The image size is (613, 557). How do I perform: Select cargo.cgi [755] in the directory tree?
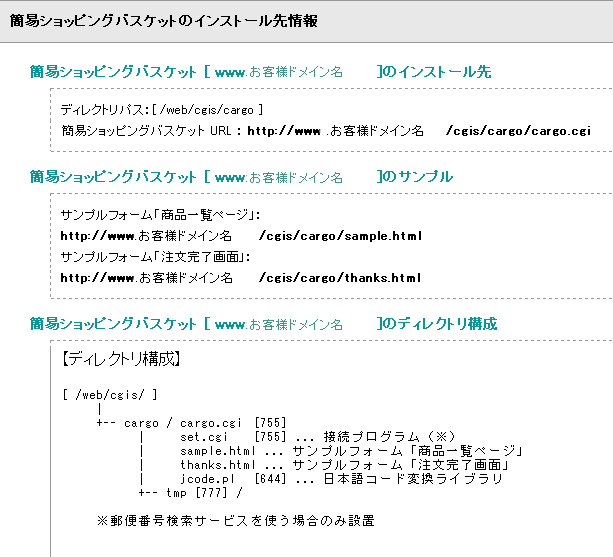pyautogui.click(x=233, y=423)
